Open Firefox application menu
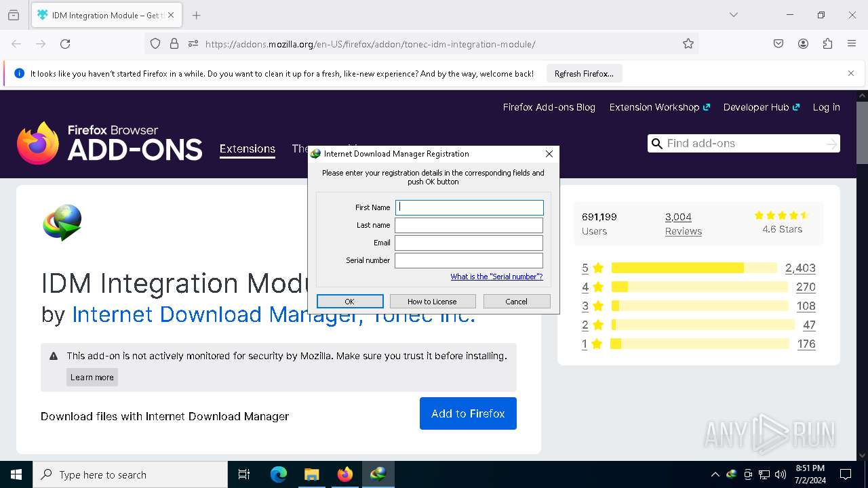The height and width of the screenshot is (488, 868). point(852,44)
